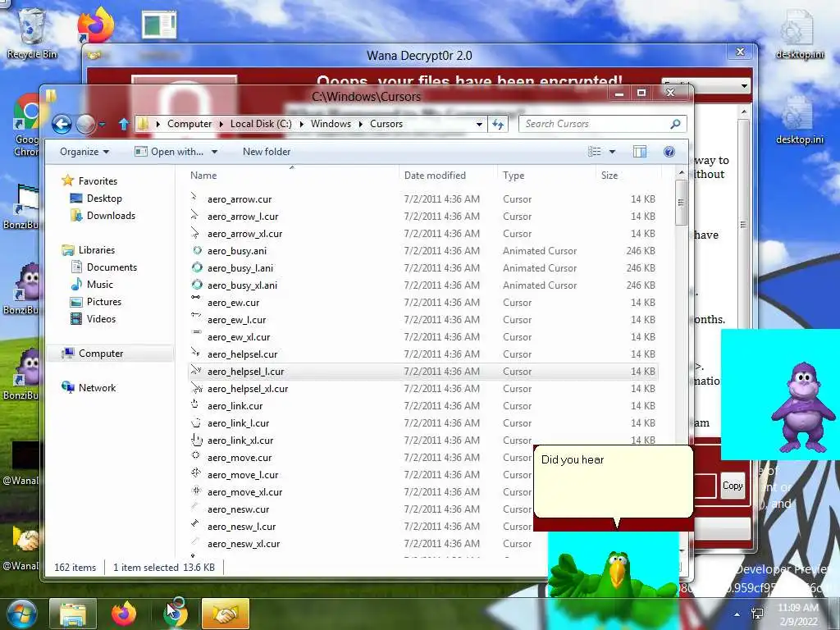Click the Up folder arrow icon
The width and height of the screenshot is (840, 630).
click(124, 125)
